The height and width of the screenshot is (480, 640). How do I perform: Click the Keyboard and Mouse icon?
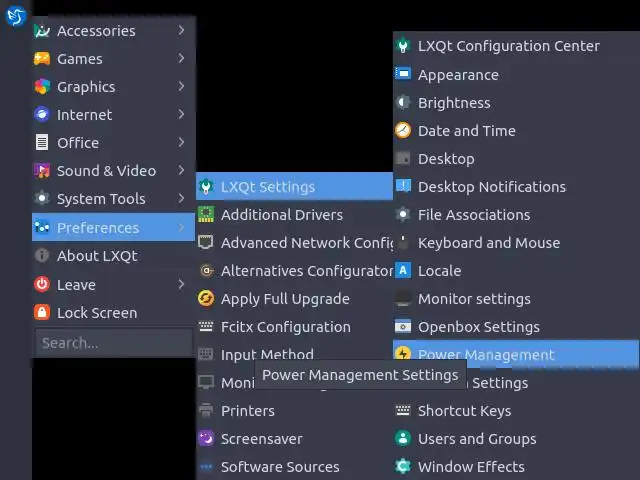[x=403, y=242]
